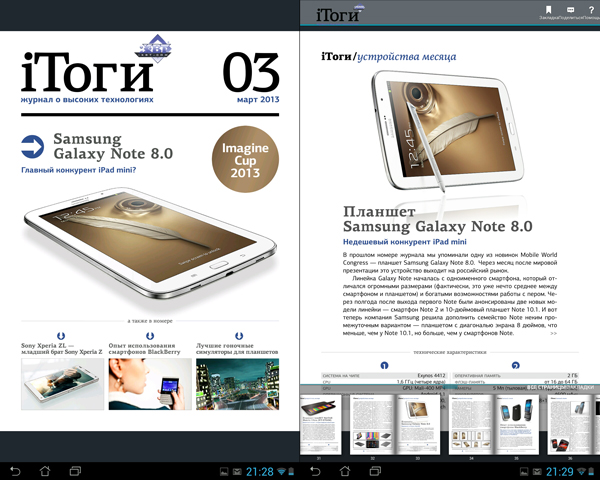
Task: Tap the 21:29 clock in status bar
Action: [x=559, y=472]
